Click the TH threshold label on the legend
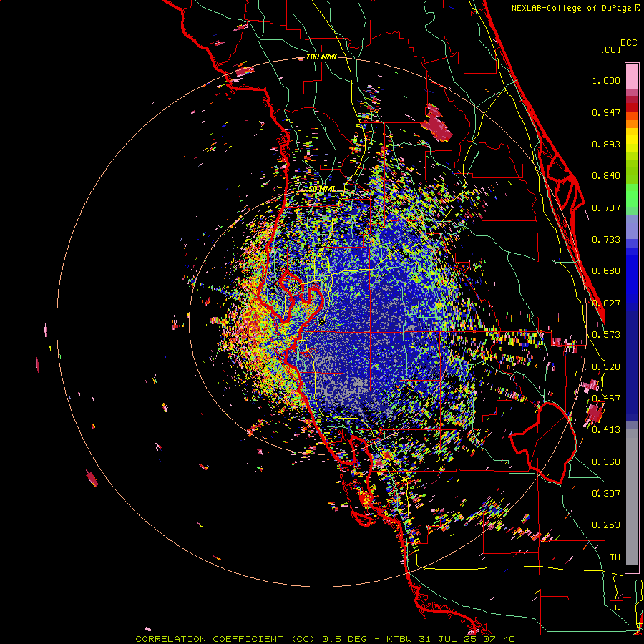The image size is (644, 644). click(x=615, y=557)
